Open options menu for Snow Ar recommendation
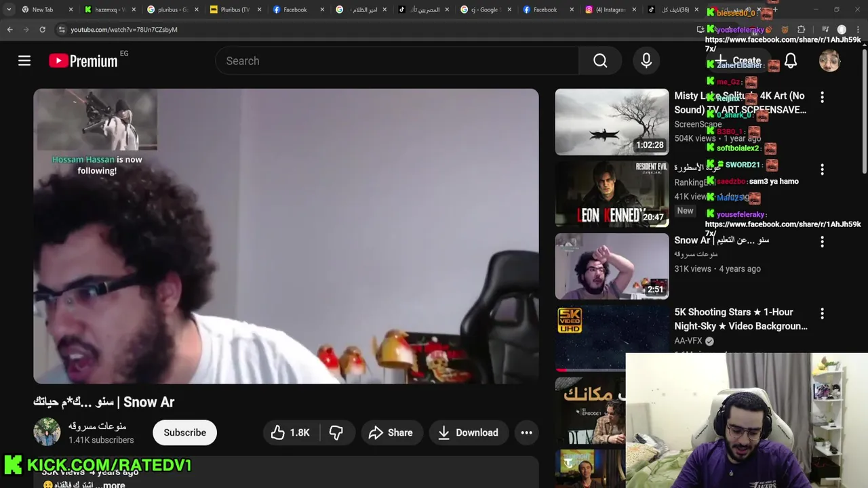Image resolution: width=868 pixels, height=488 pixels. click(822, 242)
